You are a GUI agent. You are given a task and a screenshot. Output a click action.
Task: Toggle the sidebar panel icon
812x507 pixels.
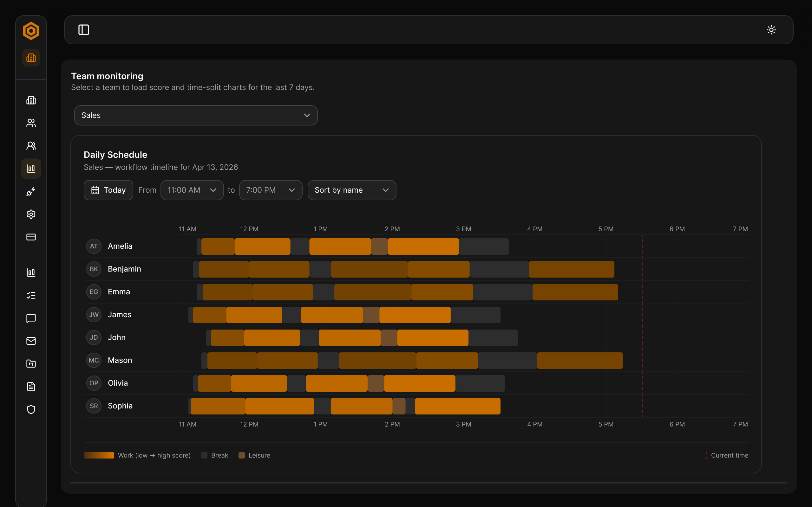[83, 30]
